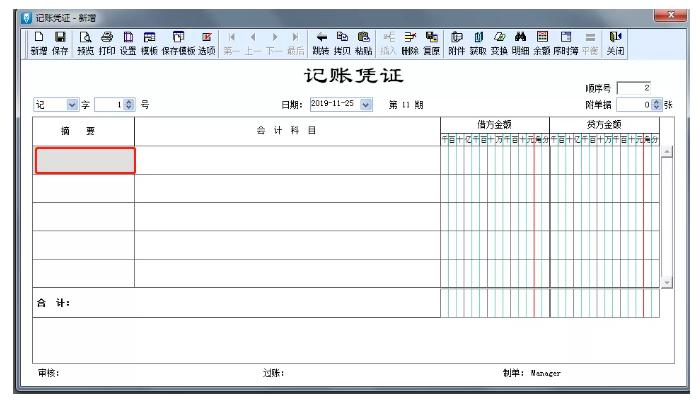Click the grid scrollbar down arrow
700x403 pixels.
[667, 282]
